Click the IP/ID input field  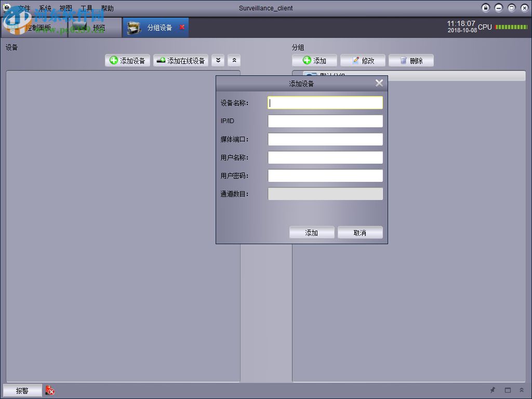[325, 121]
